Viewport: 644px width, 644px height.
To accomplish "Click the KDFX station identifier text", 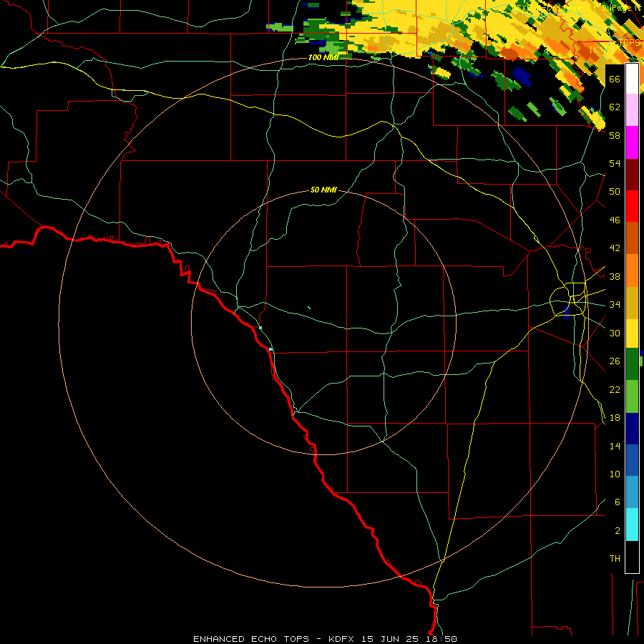I will click(343, 639).
